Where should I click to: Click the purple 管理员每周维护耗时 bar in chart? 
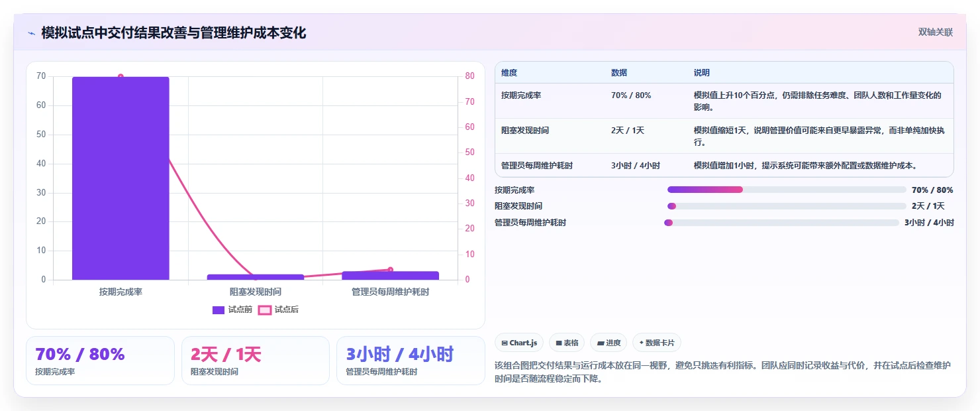(x=390, y=276)
